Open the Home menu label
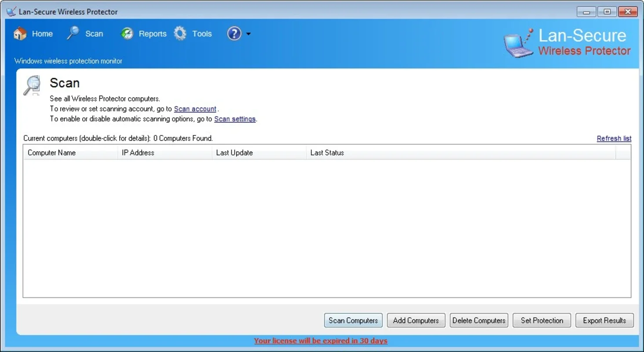Screen dimensions: 644x352 pos(42,34)
